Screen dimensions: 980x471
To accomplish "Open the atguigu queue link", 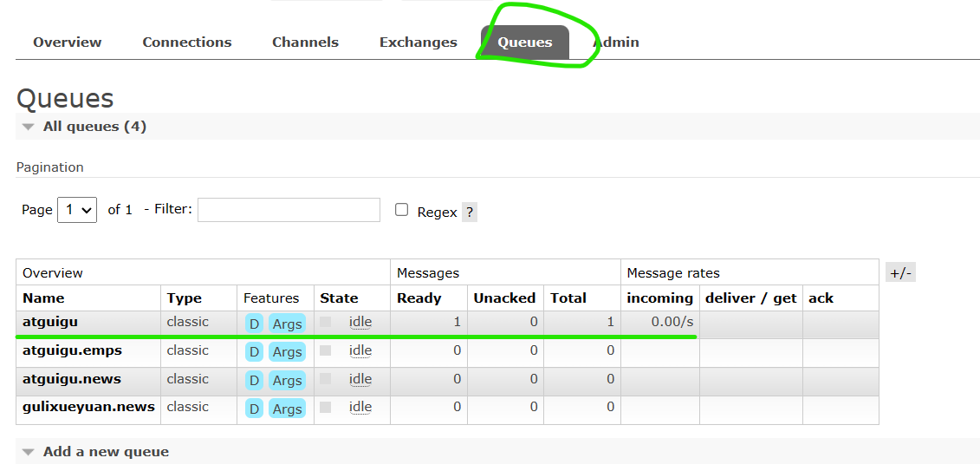I will [50, 322].
